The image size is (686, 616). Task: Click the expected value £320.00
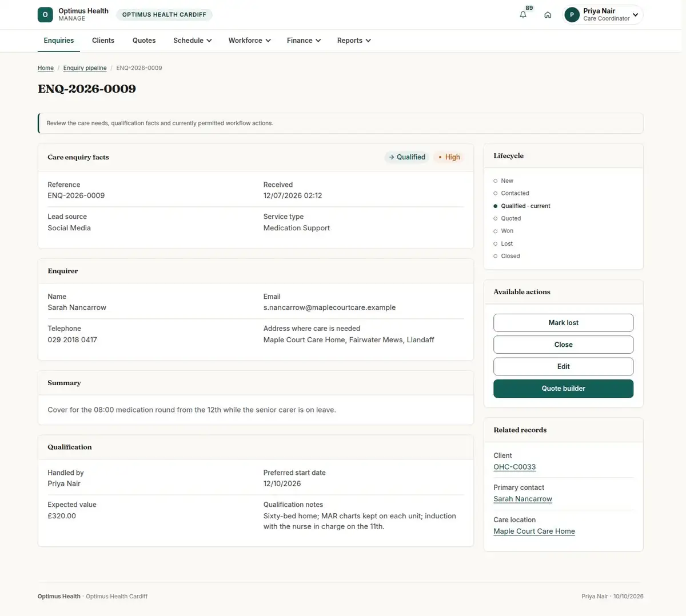(62, 515)
